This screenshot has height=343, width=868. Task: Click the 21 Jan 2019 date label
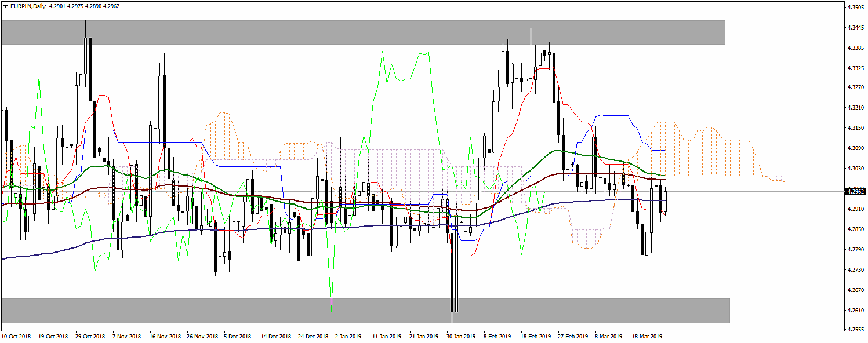pos(424,336)
